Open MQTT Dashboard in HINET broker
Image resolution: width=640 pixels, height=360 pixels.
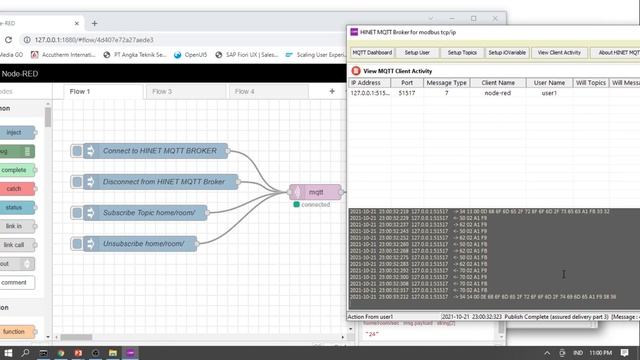[372, 53]
